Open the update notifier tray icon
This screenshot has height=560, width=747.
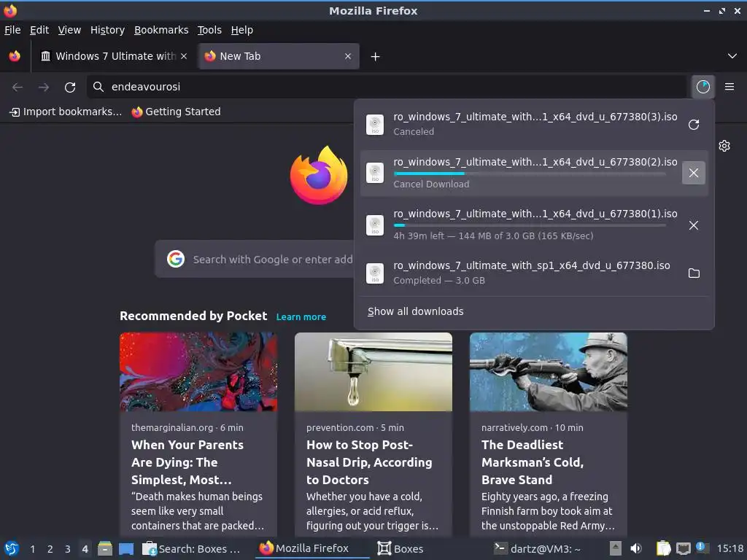pyautogui.click(x=703, y=548)
